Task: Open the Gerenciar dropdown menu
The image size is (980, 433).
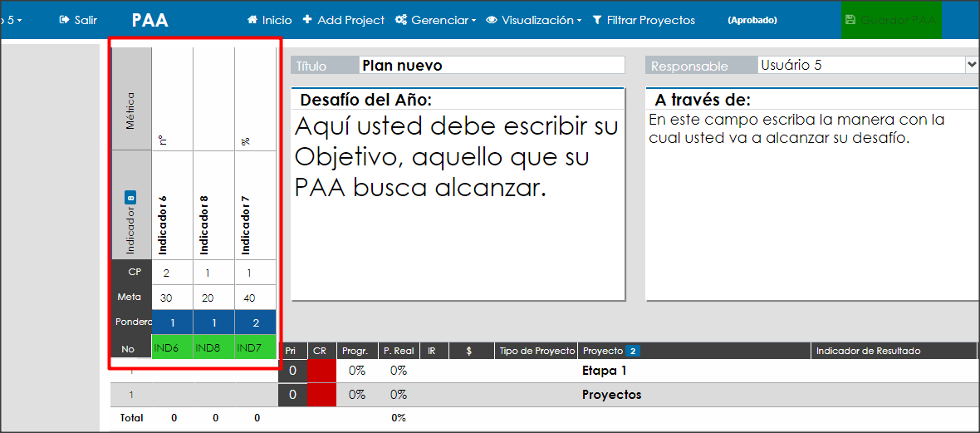Action: (436, 20)
